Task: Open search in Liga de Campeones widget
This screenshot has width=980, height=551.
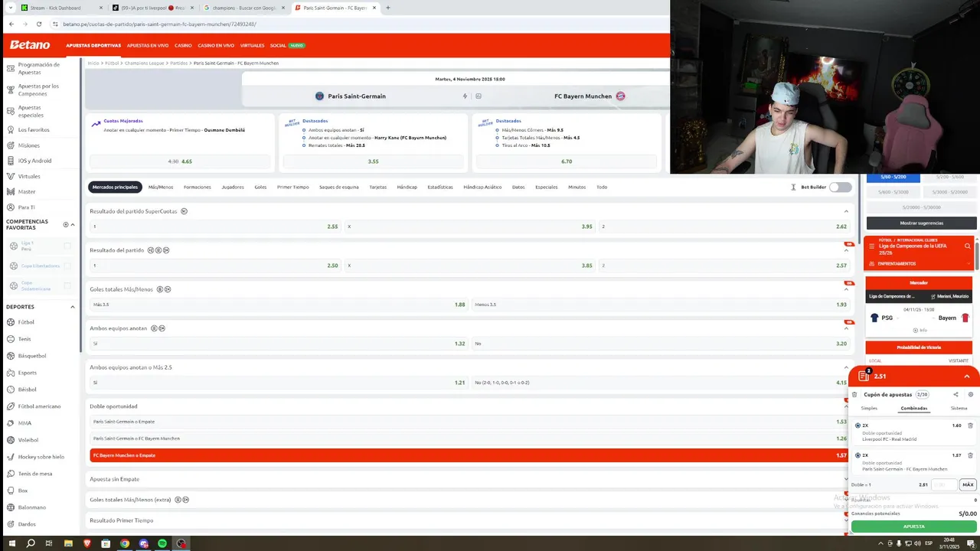Action: pos(968,246)
